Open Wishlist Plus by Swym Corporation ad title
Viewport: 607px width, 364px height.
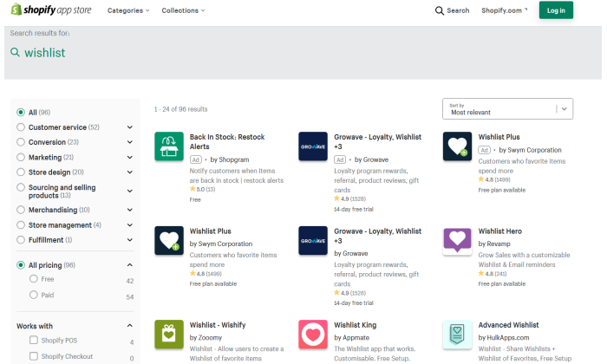tap(499, 137)
